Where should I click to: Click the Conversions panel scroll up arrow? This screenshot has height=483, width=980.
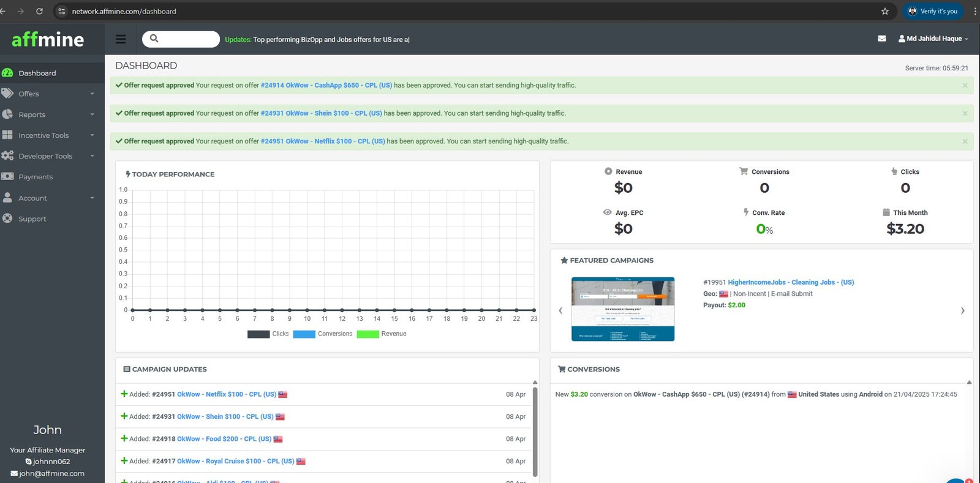click(x=969, y=382)
